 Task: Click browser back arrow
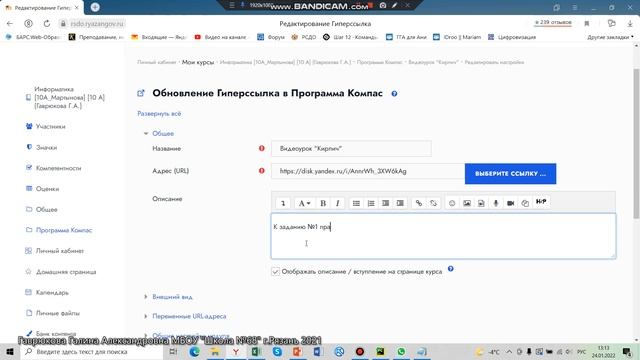10,24
